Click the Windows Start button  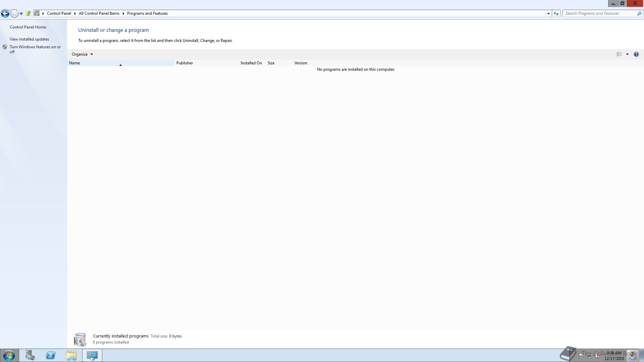click(x=9, y=355)
